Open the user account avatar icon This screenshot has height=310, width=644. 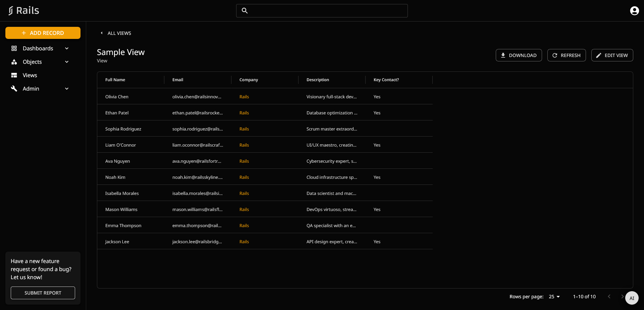634,11
